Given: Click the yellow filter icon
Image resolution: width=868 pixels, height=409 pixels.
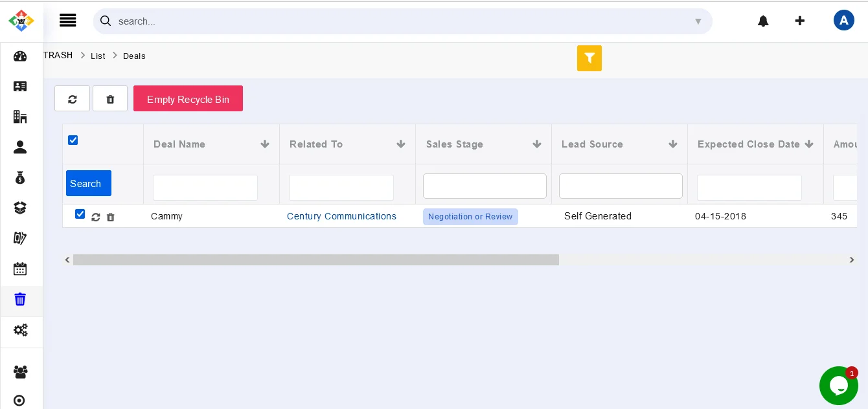Looking at the screenshot, I should coord(589,58).
